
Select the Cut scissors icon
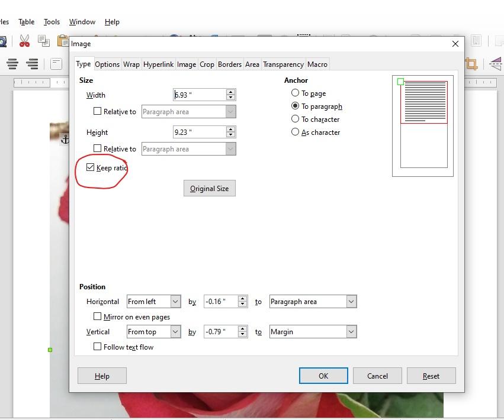24,41
